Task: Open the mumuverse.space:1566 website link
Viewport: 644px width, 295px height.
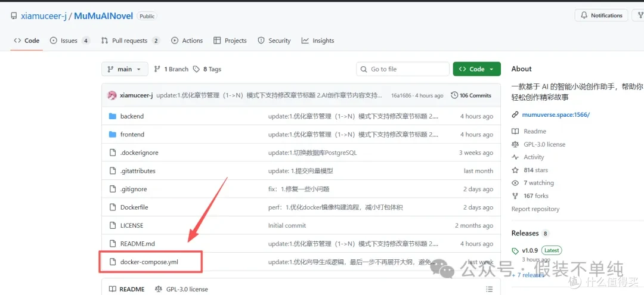Action: coord(556,115)
